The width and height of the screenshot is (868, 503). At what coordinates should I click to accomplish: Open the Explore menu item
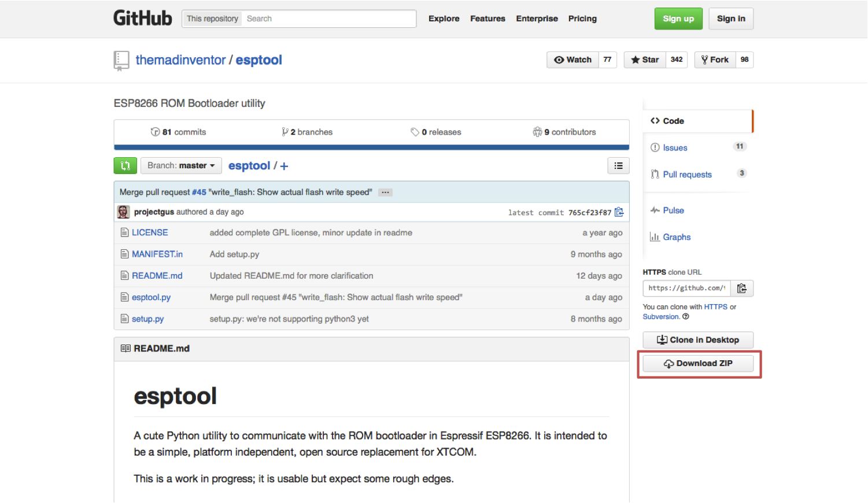pos(444,19)
